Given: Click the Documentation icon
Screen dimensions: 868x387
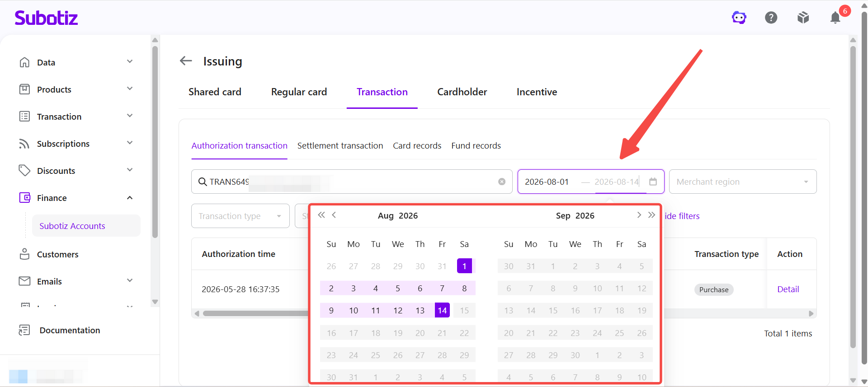Looking at the screenshot, I should click(x=24, y=330).
